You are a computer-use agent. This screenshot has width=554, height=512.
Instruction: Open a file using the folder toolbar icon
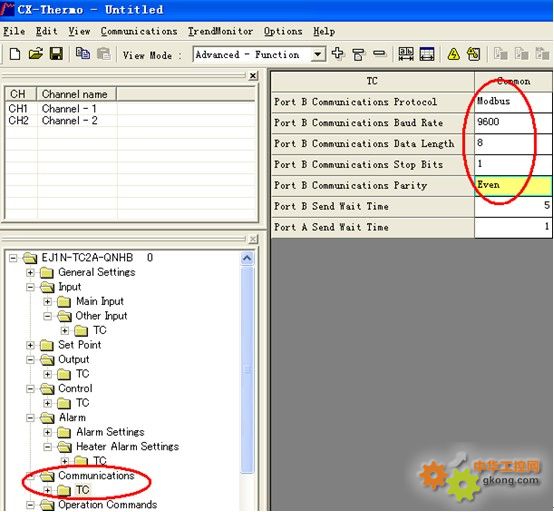[36, 54]
